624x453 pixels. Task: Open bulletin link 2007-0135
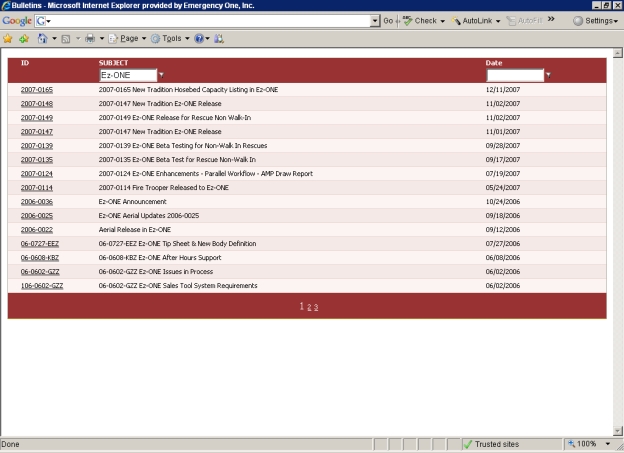[x=37, y=160]
